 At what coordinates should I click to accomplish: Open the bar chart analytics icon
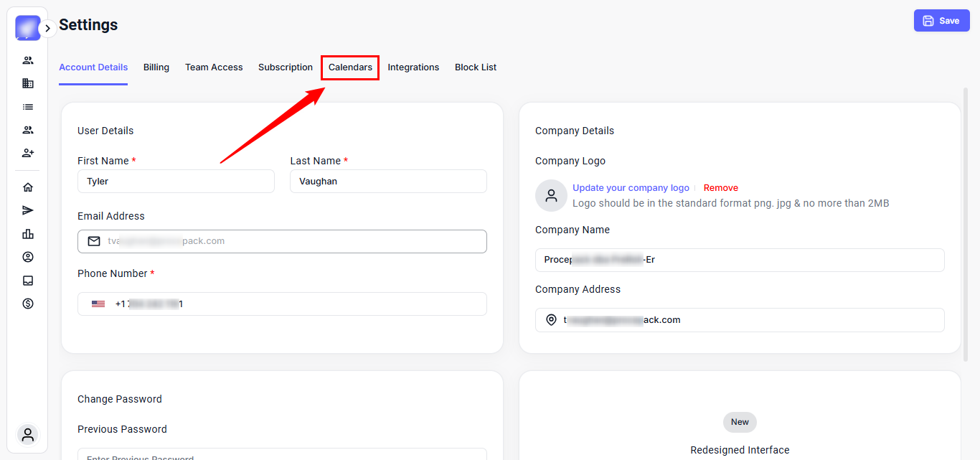pyautogui.click(x=28, y=234)
